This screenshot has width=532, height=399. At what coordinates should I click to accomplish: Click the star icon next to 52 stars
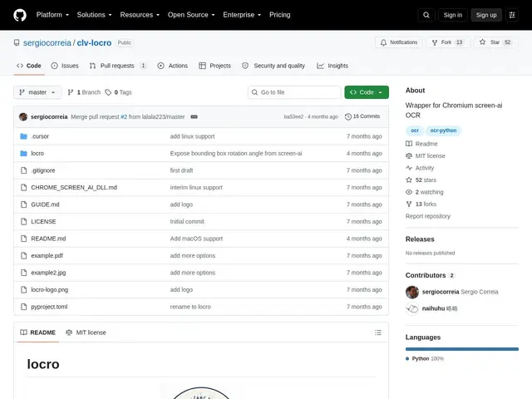click(409, 180)
